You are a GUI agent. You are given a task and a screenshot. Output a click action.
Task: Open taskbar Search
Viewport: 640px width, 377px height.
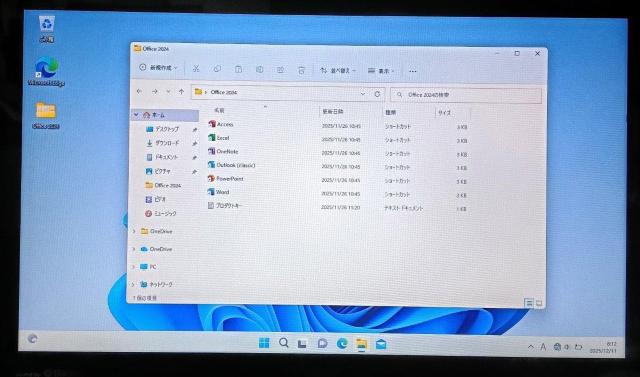click(x=284, y=343)
